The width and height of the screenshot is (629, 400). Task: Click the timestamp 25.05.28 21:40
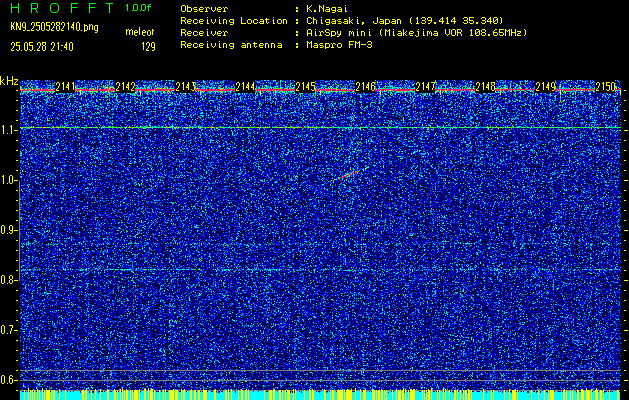coord(42,47)
